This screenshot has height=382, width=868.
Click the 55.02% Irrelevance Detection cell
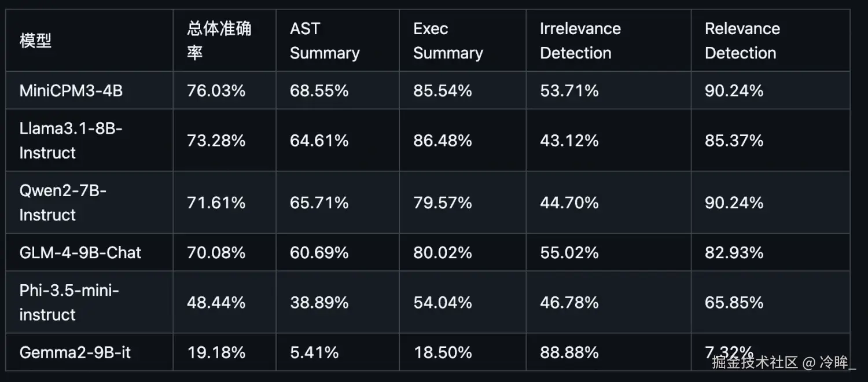(x=569, y=253)
